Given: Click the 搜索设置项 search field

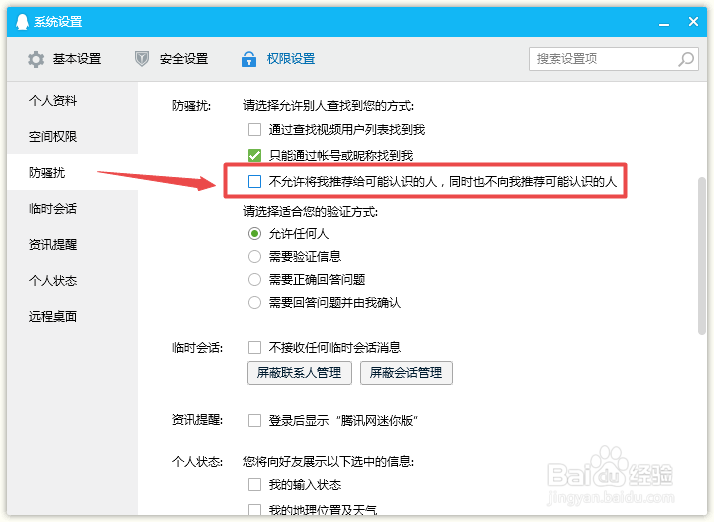Looking at the screenshot, I should (614, 59).
